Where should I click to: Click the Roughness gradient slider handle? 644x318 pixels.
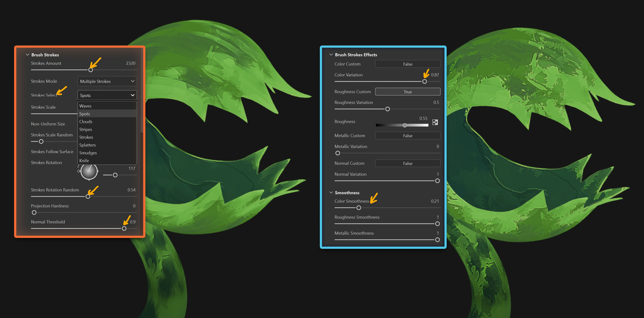pyautogui.click(x=405, y=125)
